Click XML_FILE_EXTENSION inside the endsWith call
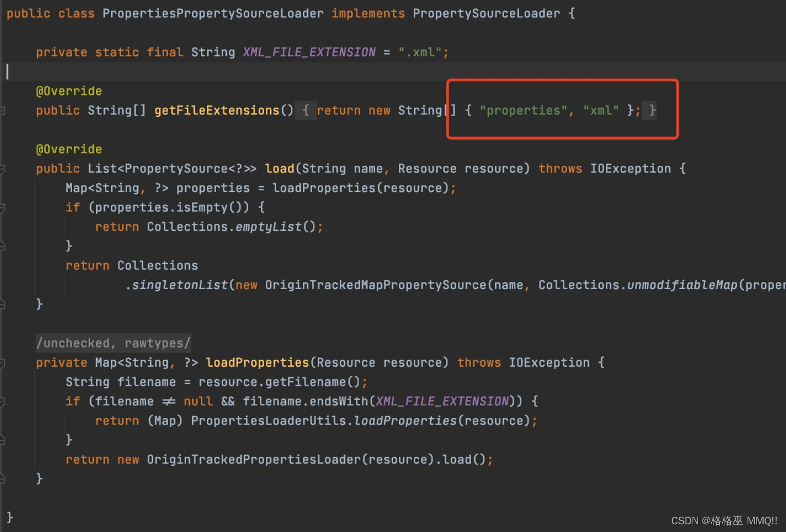The image size is (786, 532). 442,402
